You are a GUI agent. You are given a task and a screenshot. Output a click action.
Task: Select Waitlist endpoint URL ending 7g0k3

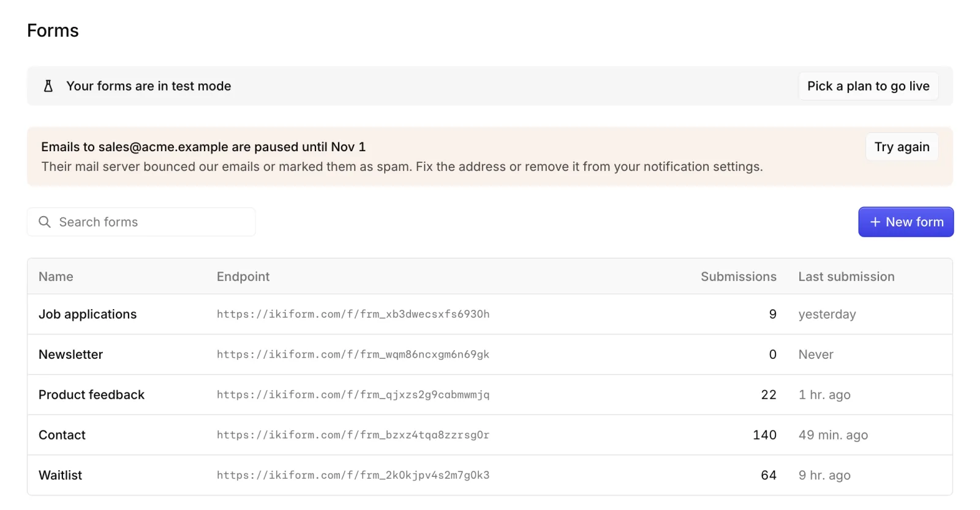tap(353, 476)
